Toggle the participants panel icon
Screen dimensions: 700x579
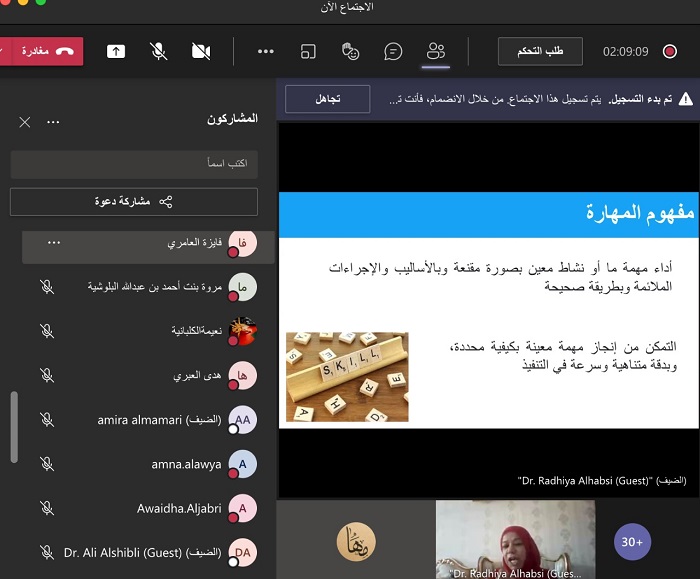pyautogui.click(x=436, y=51)
